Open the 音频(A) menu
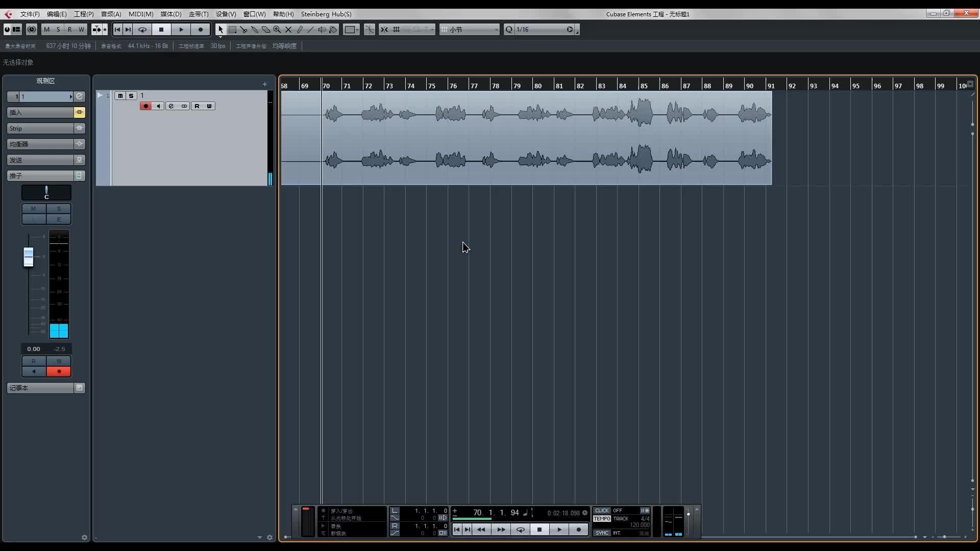Image resolution: width=980 pixels, height=551 pixels. pos(111,14)
